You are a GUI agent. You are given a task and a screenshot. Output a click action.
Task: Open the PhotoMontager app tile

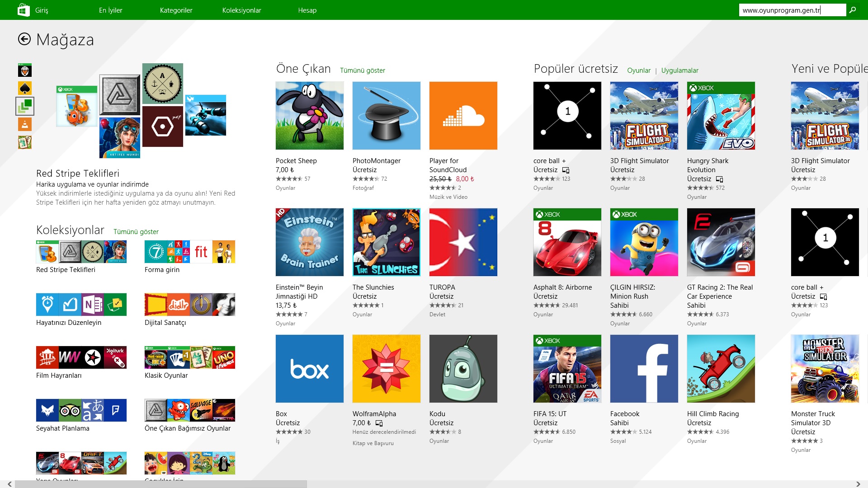click(387, 116)
